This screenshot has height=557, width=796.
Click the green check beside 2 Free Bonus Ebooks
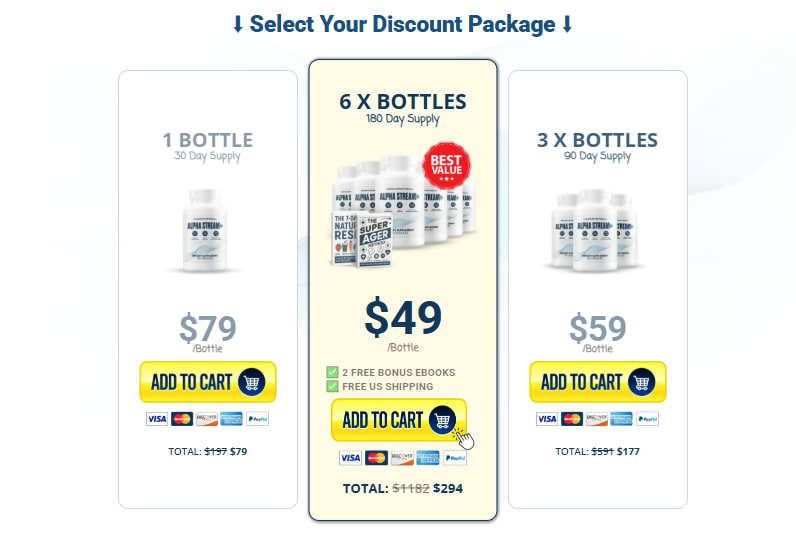click(333, 372)
